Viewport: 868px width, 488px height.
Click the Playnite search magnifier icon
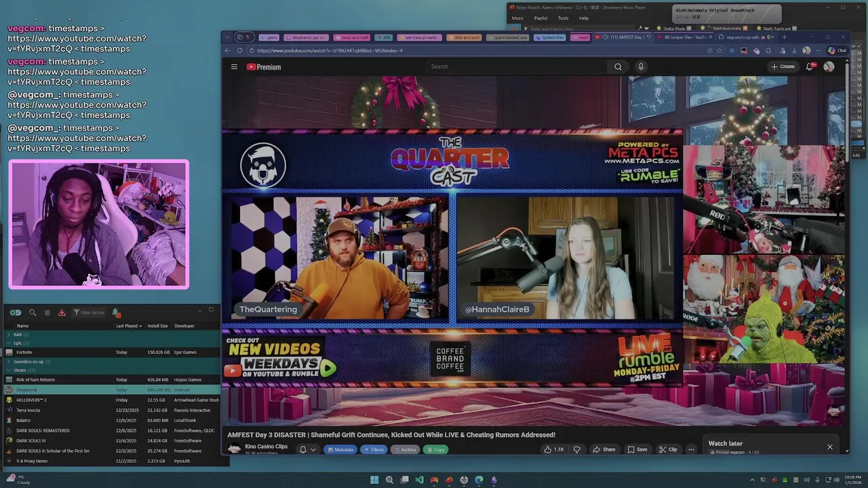click(33, 312)
